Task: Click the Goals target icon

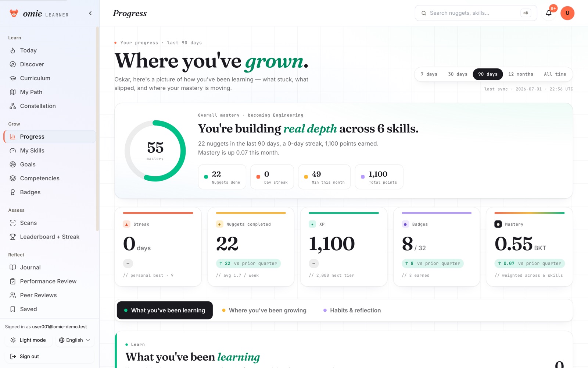Action: click(13, 164)
